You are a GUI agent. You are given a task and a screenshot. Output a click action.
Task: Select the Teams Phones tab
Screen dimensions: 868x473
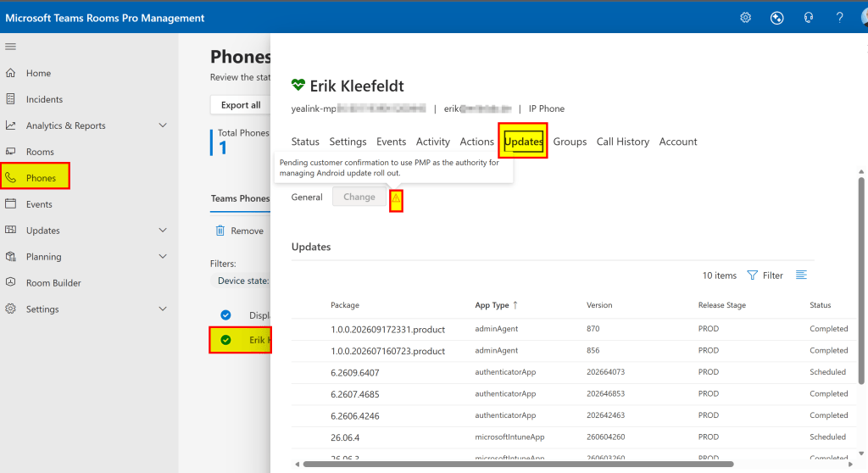pyautogui.click(x=240, y=198)
